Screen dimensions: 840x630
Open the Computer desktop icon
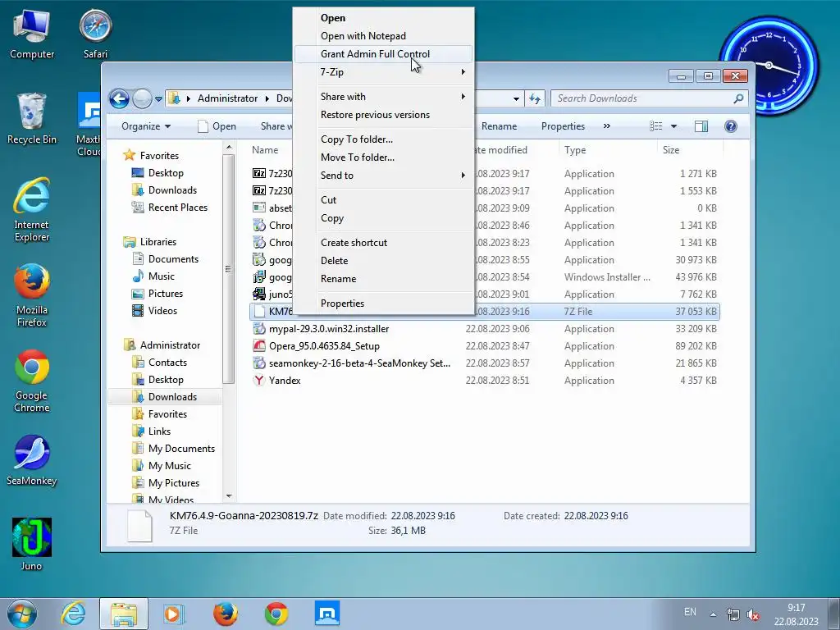(x=32, y=34)
